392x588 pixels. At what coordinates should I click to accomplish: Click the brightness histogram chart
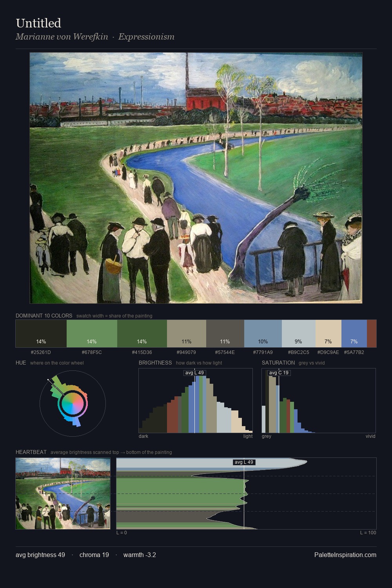[x=196, y=401]
